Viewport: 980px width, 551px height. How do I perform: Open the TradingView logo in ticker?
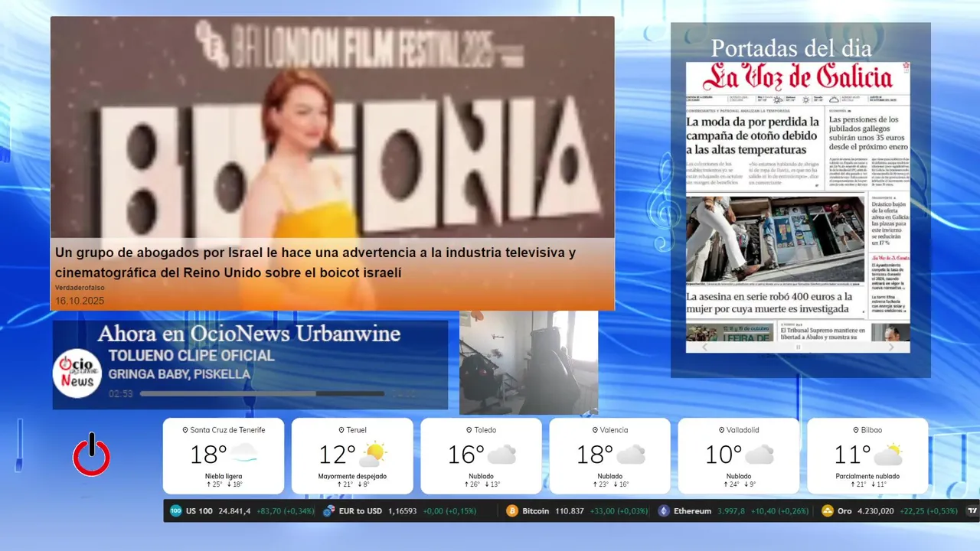click(972, 510)
